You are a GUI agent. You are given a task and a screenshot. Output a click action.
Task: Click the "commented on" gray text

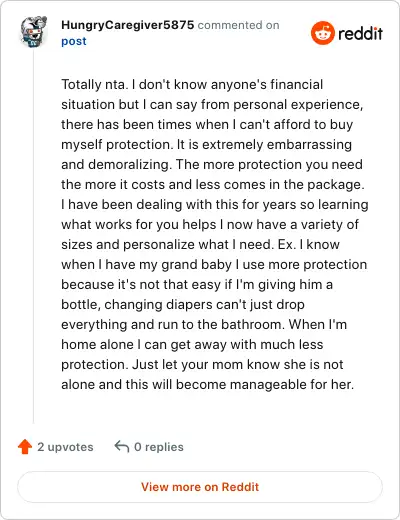(x=238, y=25)
